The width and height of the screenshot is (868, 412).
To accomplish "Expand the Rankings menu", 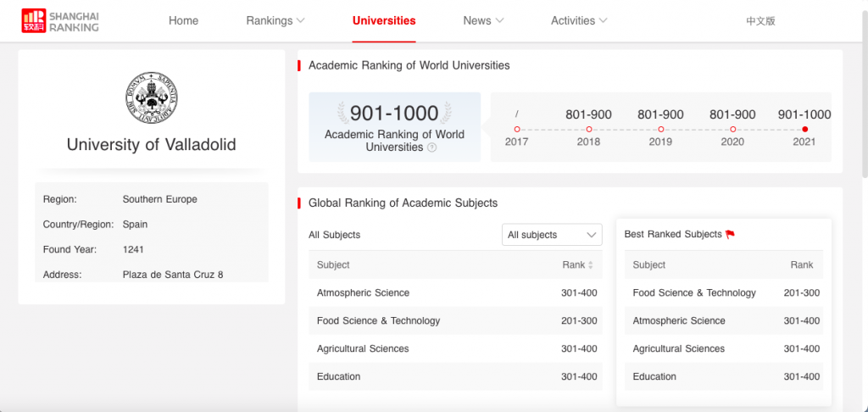I will (x=275, y=20).
